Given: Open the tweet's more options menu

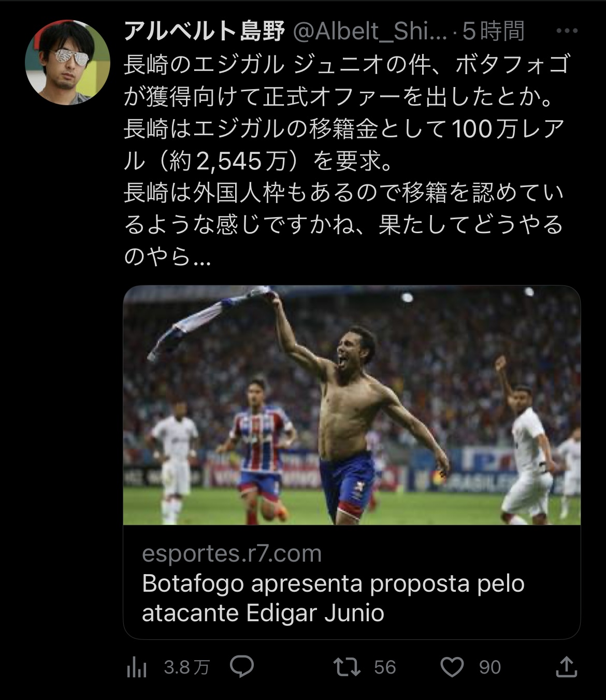Looking at the screenshot, I should 566,31.
